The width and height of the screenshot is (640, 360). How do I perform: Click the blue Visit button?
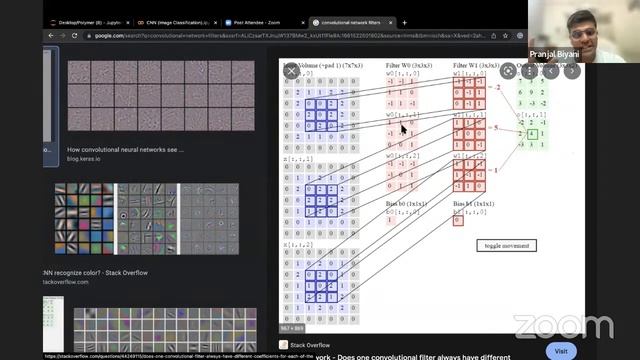coord(561,351)
